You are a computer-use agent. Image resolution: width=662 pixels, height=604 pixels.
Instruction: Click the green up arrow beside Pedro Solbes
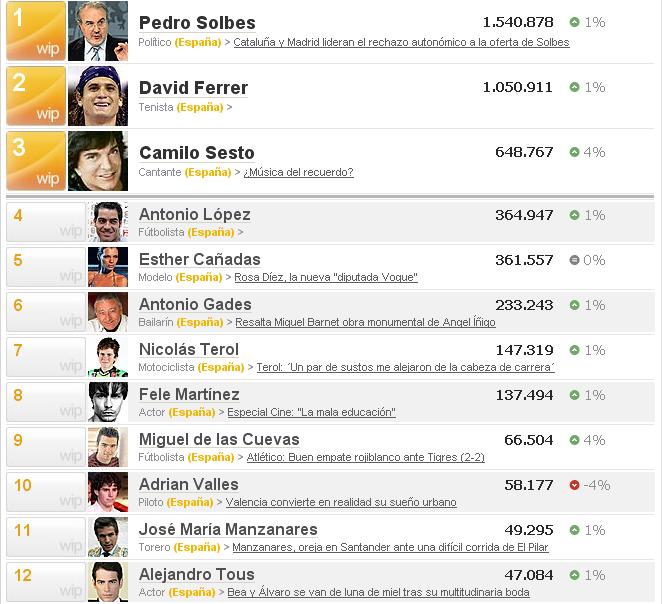(x=574, y=22)
